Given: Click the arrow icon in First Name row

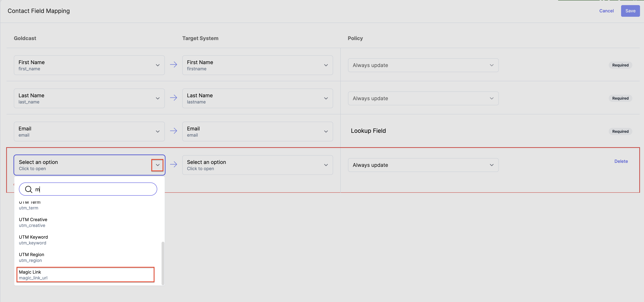Looking at the screenshot, I should 174,65.
